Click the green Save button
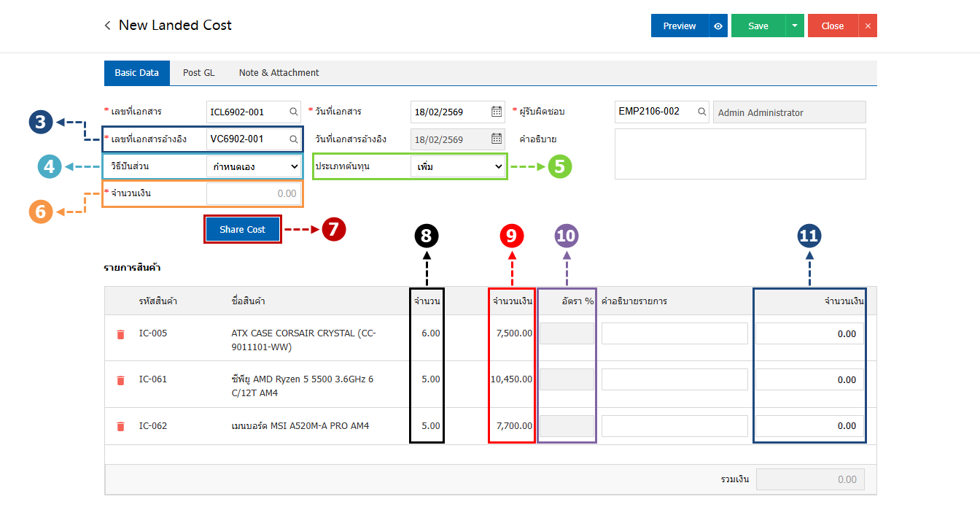This screenshot has height=510, width=980. (x=758, y=26)
